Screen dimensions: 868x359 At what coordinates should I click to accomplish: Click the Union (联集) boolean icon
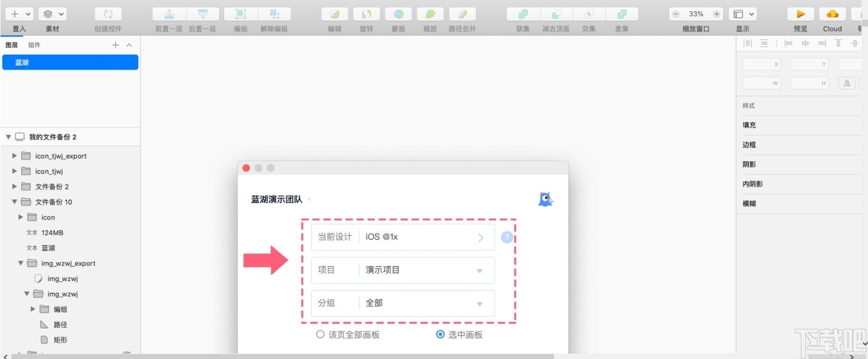(523, 14)
